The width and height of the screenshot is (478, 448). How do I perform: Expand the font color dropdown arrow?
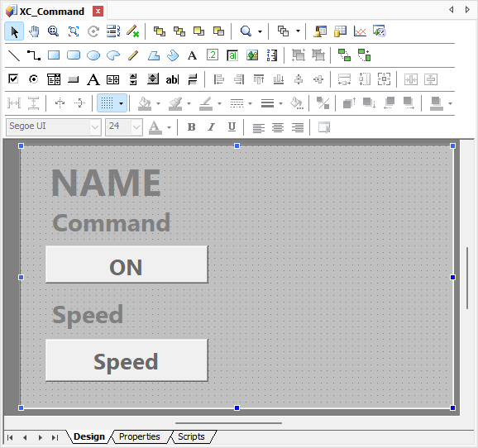point(169,127)
